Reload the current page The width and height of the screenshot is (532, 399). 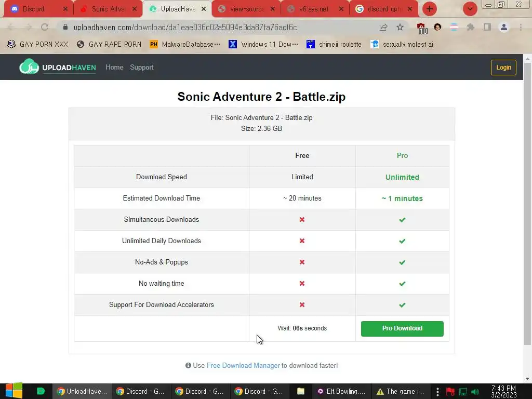click(45, 27)
